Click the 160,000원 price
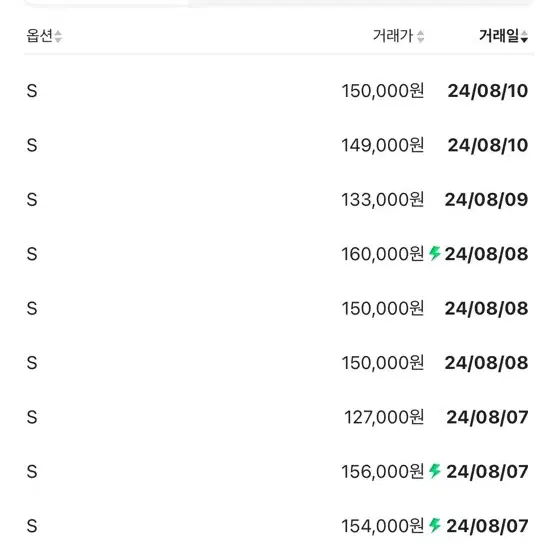Image resolution: width=555 pixels, height=555 pixels. pos(382,254)
